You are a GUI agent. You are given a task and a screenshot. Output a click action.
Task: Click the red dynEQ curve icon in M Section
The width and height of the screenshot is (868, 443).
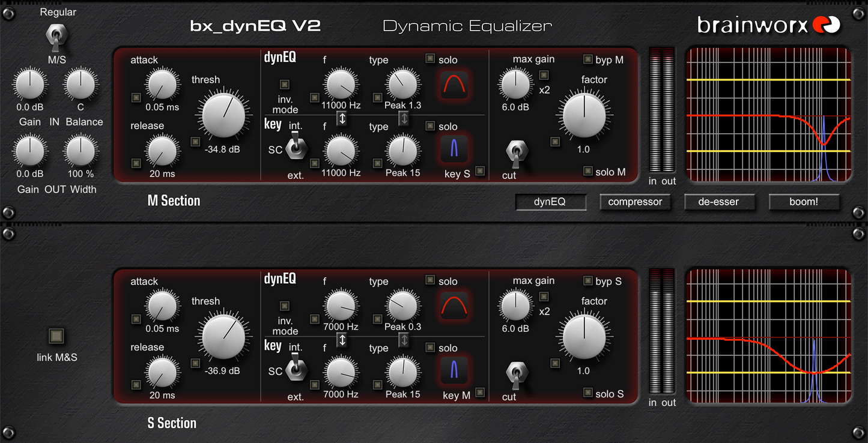pyautogui.click(x=454, y=86)
